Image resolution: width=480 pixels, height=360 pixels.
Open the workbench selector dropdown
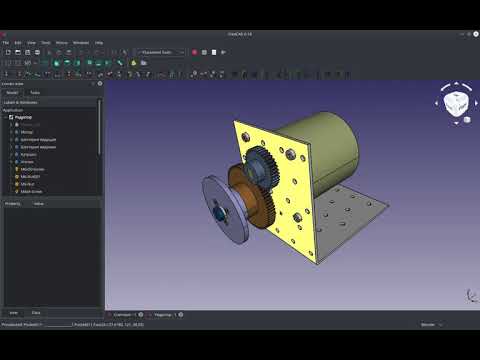point(161,52)
